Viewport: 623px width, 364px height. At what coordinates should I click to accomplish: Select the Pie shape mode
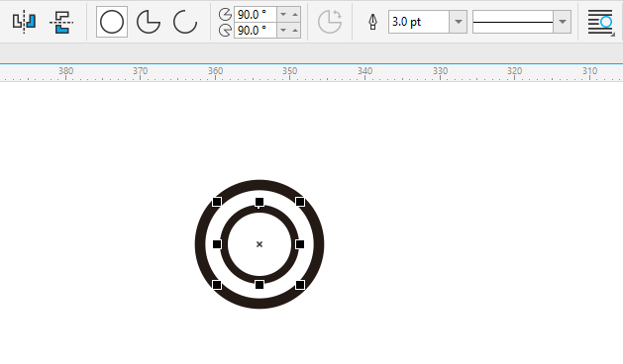[149, 22]
